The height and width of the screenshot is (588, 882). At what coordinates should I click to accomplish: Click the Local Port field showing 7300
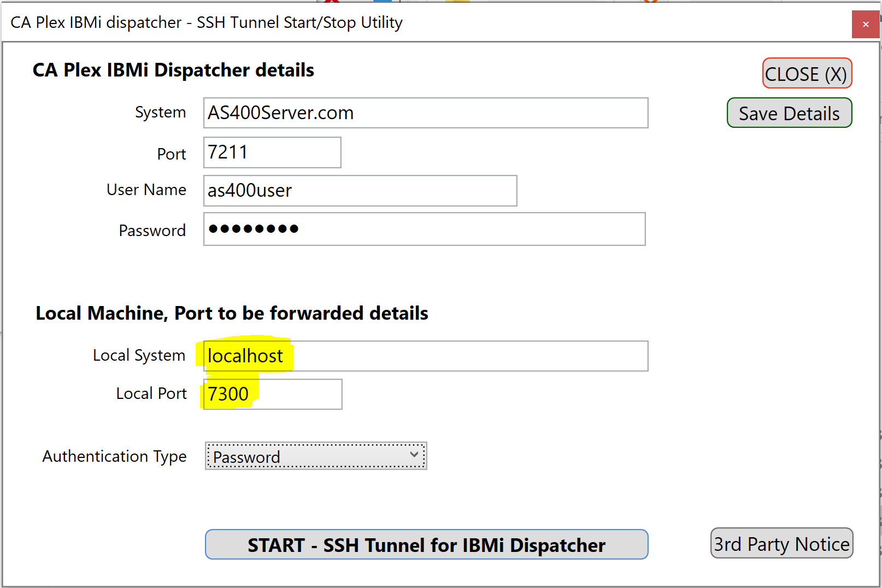coord(273,394)
